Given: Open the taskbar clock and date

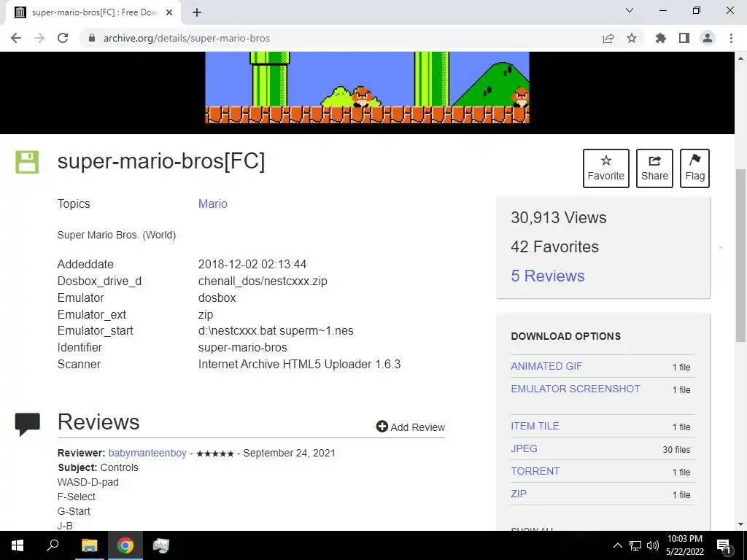Looking at the screenshot, I should (684, 545).
